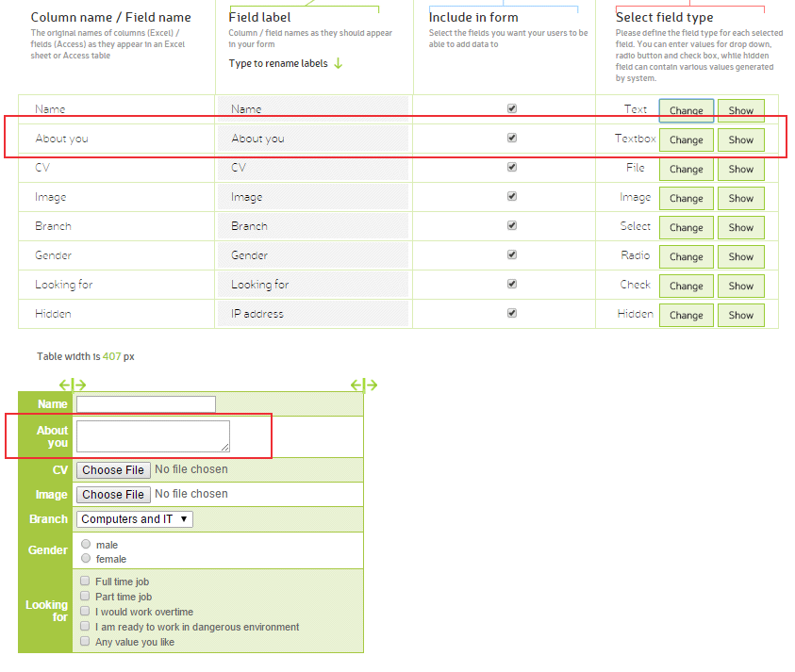Open the Branch dropdown showing "Computers and IT"
Viewport: 795px width, 672px height.
(135, 518)
